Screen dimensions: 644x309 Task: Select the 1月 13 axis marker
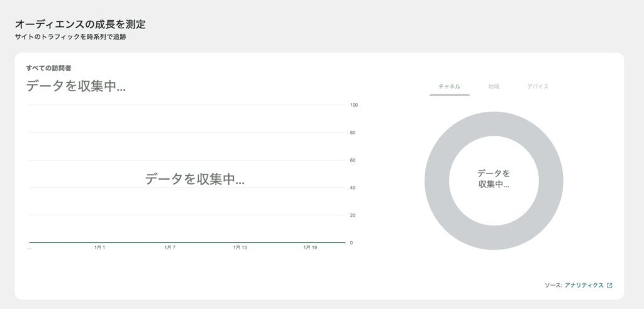point(240,248)
